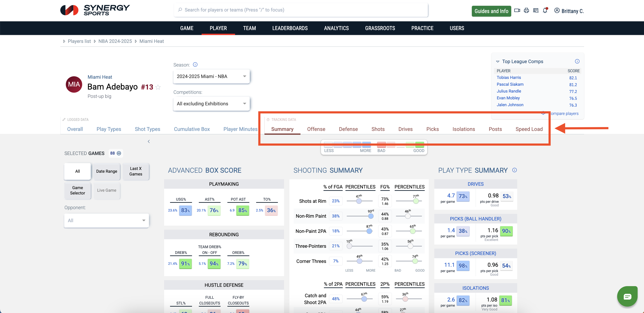The height and width of the screenshot is (313, 644).
Task: Click the globe icon next to 88 games
Action: pyautogui.click(x=119, y=153)
